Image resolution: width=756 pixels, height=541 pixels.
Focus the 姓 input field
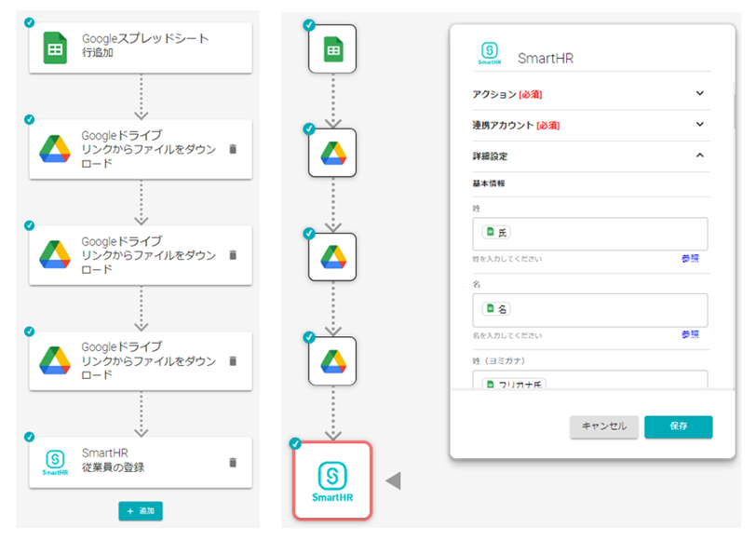(590, 234)
